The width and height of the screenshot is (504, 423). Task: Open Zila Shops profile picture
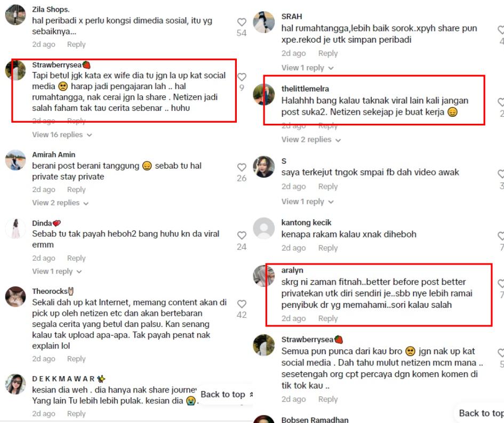point(15,15)
